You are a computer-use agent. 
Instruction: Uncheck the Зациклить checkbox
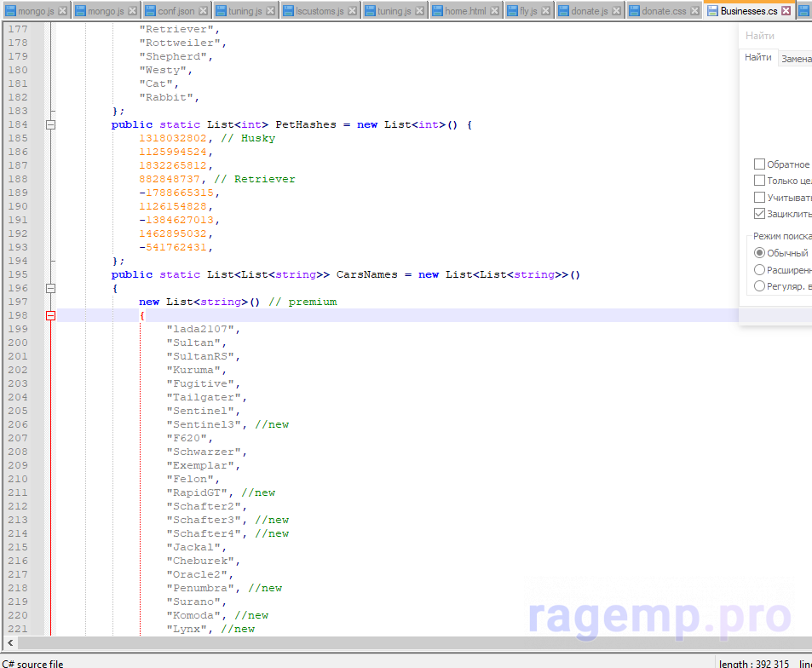[x=759, y=213]
